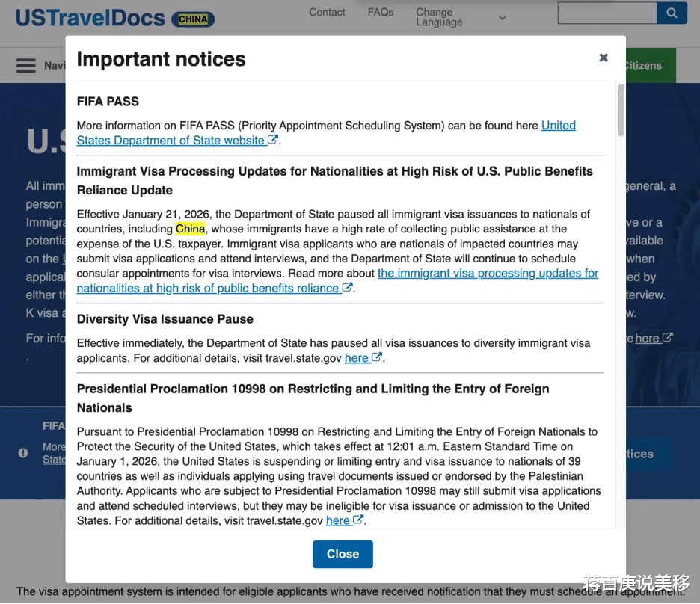Click the blue Close button
700x604 pixels.
point(343,554)
